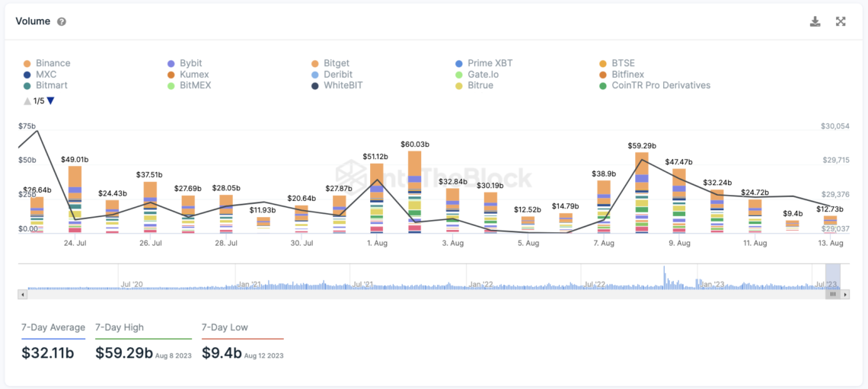The width and height of the screenshot is (868, 389).
Task: Click the Volume help question mark icon
Action: point(62,22)
